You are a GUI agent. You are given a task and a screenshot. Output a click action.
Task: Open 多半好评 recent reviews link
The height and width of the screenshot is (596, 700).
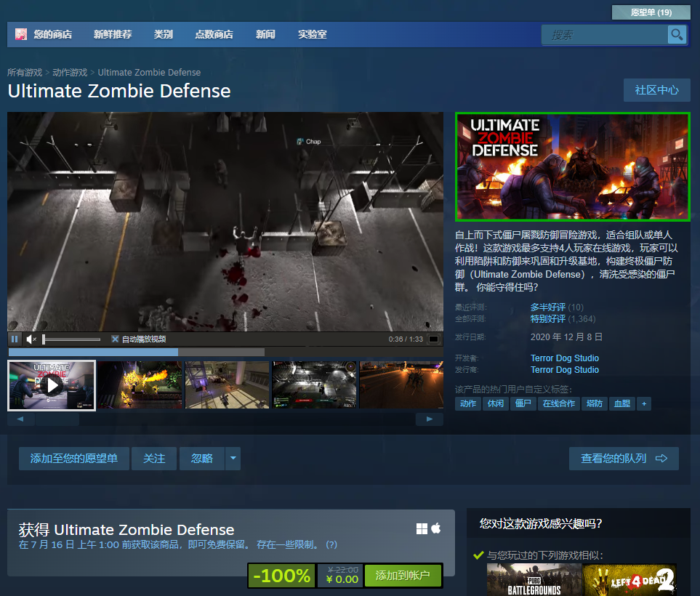(x=548, y=307)
